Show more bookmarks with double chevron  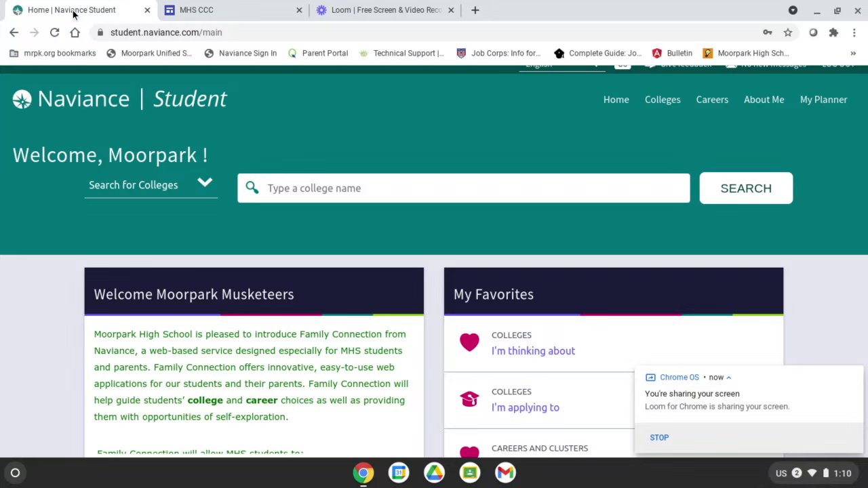coord(853,54)
